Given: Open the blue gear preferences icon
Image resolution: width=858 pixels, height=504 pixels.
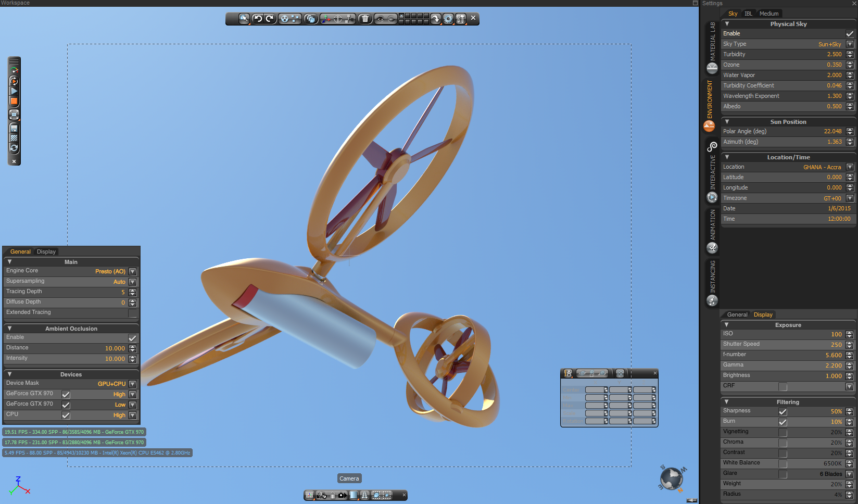Looking at the screenshot, I should click(x=448, y=19).
